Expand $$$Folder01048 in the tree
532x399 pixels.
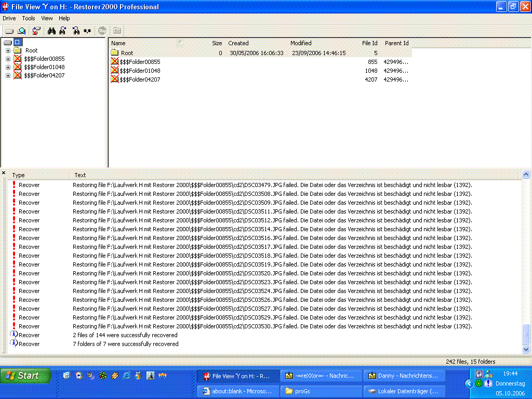8,67
